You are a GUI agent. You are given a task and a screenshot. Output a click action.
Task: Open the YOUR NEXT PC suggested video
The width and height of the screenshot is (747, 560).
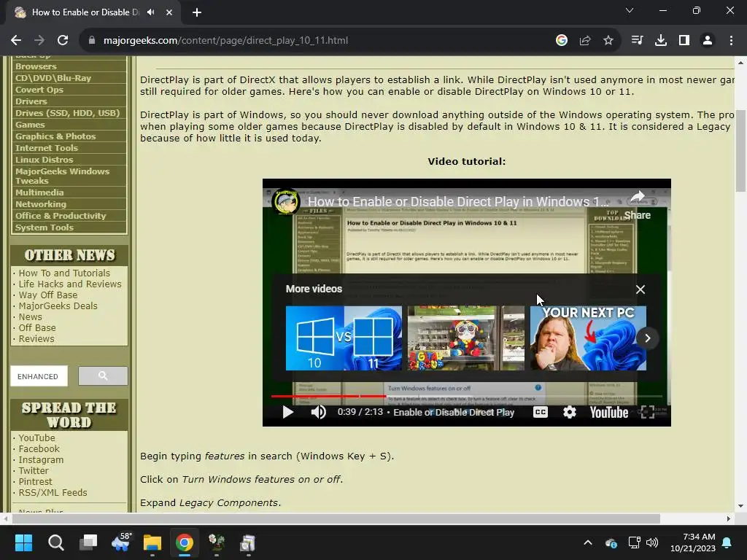(588, 338)
